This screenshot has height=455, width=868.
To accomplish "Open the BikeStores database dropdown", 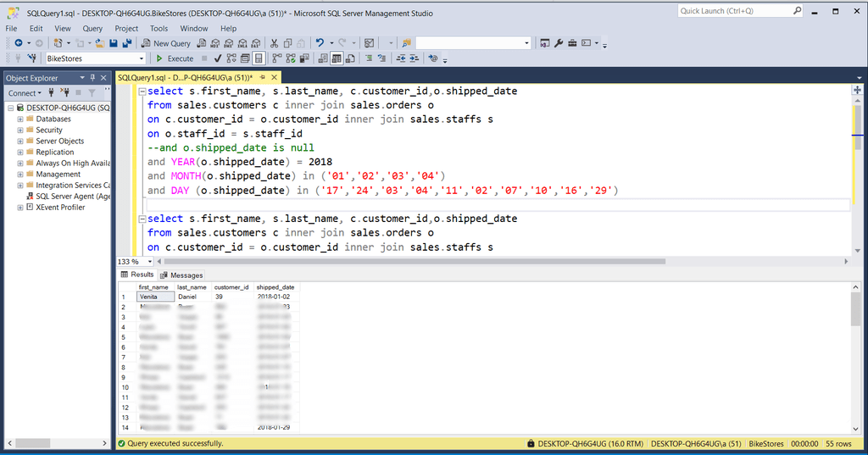I will click(x=142, y=58).
